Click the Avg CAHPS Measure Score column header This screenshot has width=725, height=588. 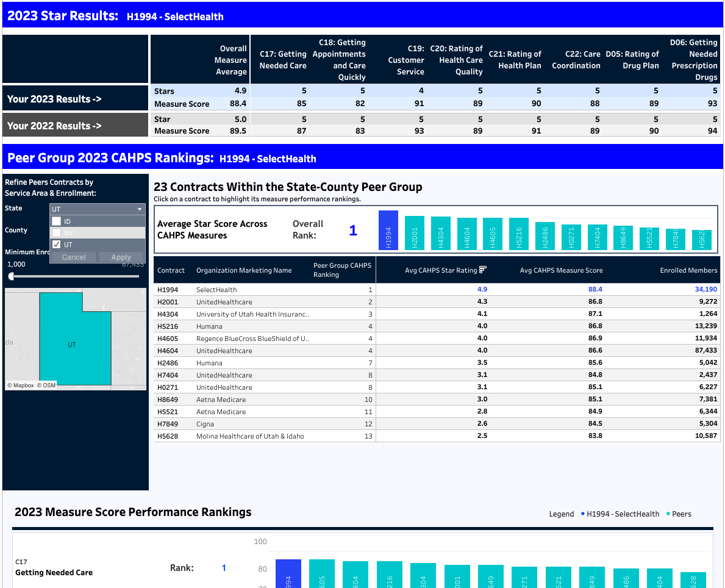(562, 270)
